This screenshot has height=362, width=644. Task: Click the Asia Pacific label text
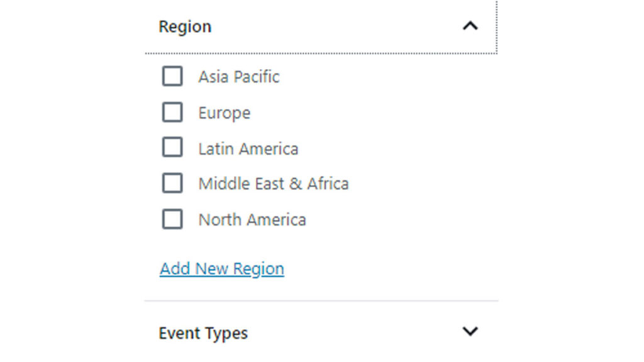pyautogui.click(x=239, y=77)
